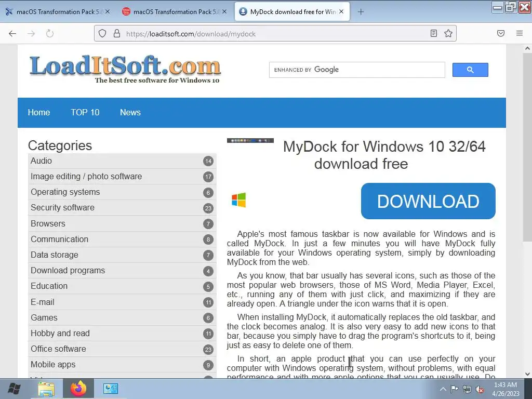Viewport: 532px width, 399px height.
Task: Go back with the browser back arrow
Action: (x=12, y=33)
